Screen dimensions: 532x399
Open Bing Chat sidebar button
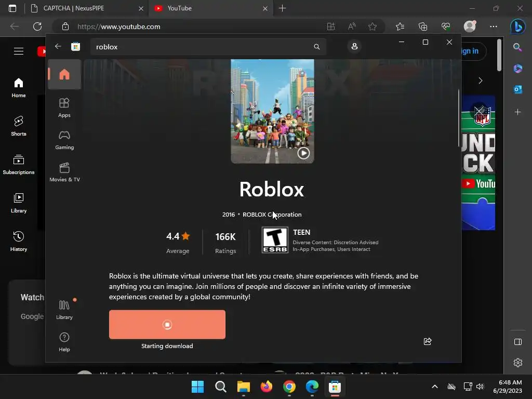coord(518,26)
